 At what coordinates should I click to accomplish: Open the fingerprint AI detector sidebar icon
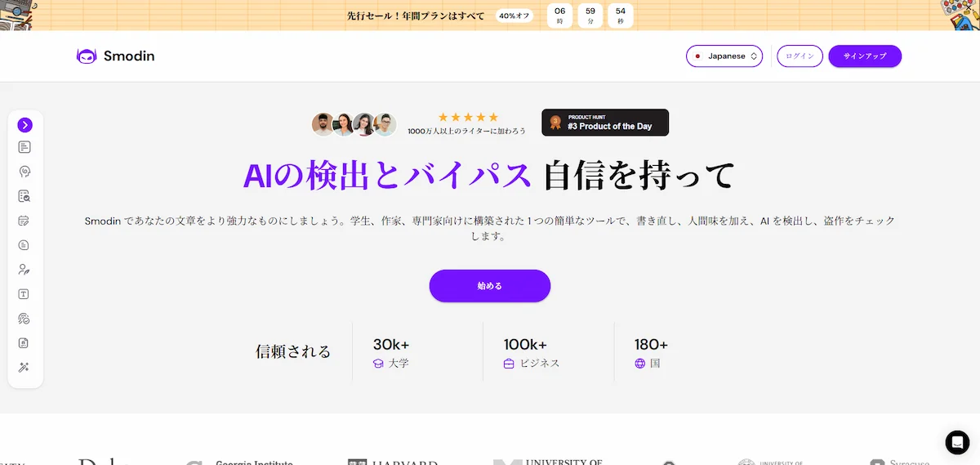click(x=24, y=319)
